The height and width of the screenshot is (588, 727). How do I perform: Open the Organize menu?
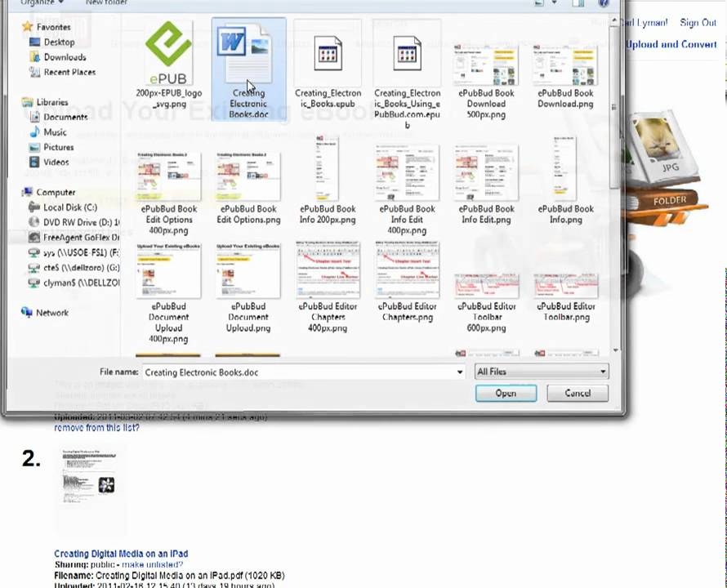click(42, 2)
